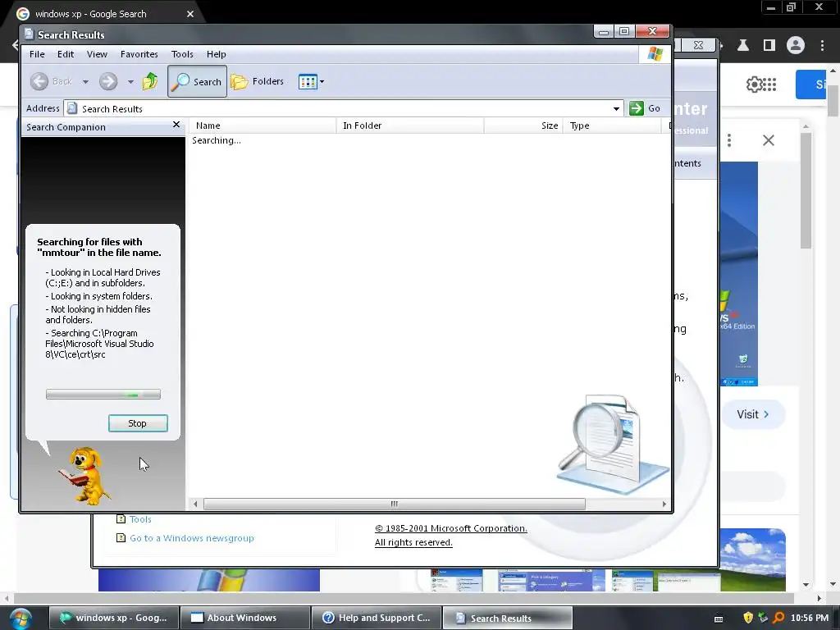Close the Google image preview panel
Viewport: 840px width, 630px height.
[x=768, y=140]
